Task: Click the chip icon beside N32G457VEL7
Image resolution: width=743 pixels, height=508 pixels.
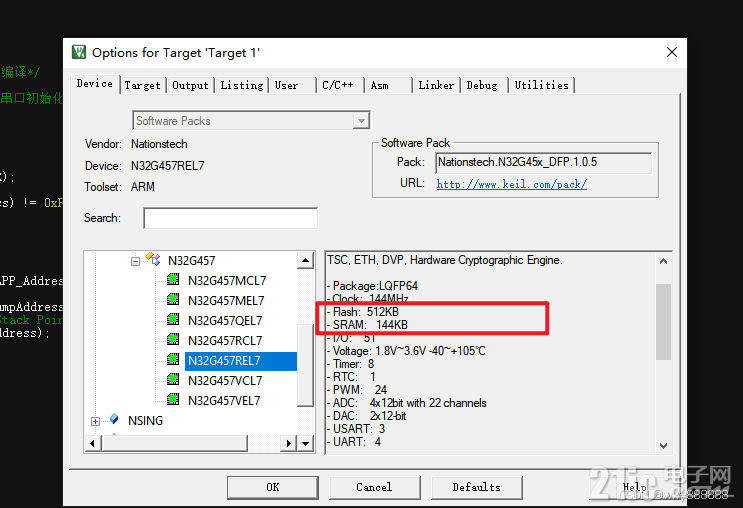Action: [x=173, y=399]
